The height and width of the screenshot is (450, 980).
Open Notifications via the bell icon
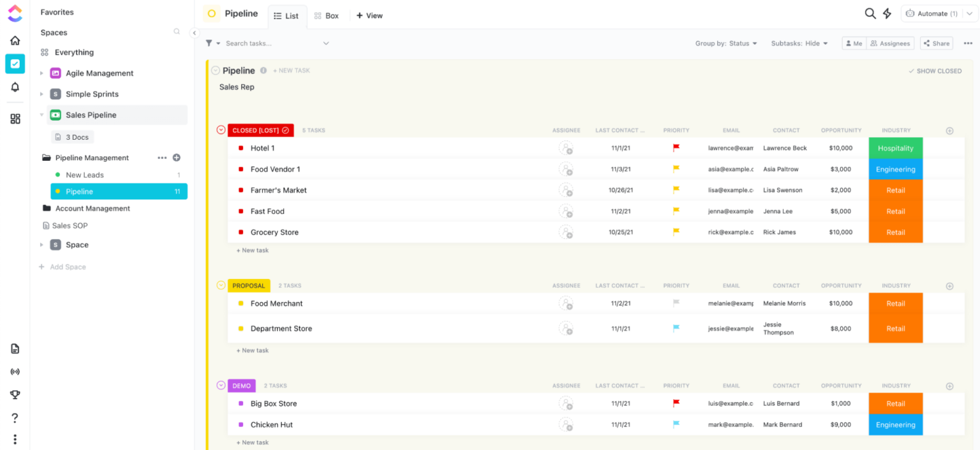[15, 87]
